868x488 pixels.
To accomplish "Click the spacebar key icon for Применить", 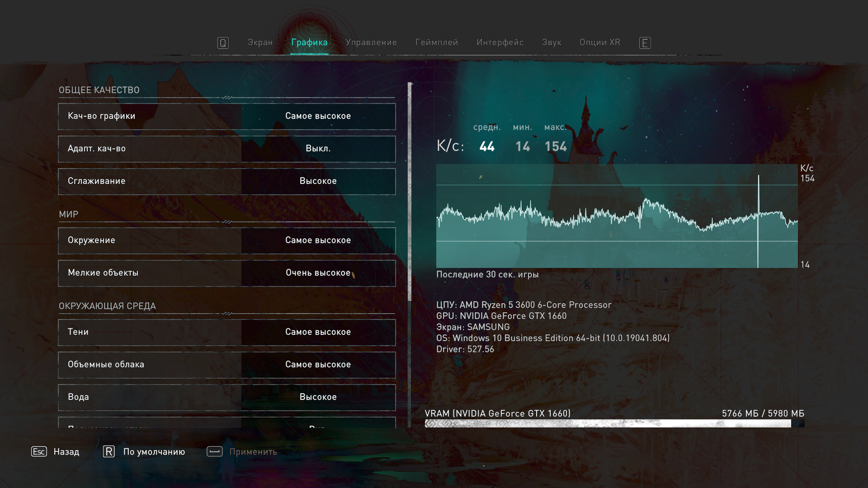I will [x=214, y=451].
